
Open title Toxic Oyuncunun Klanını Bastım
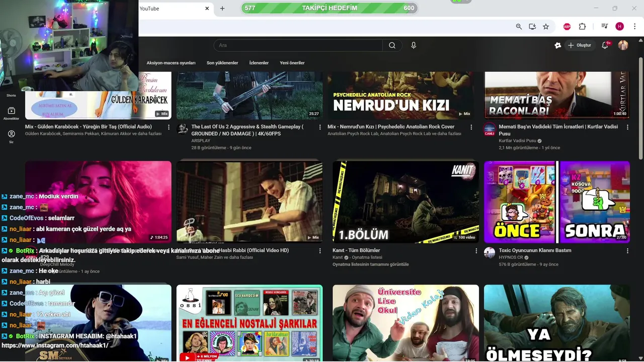(535, 250)
